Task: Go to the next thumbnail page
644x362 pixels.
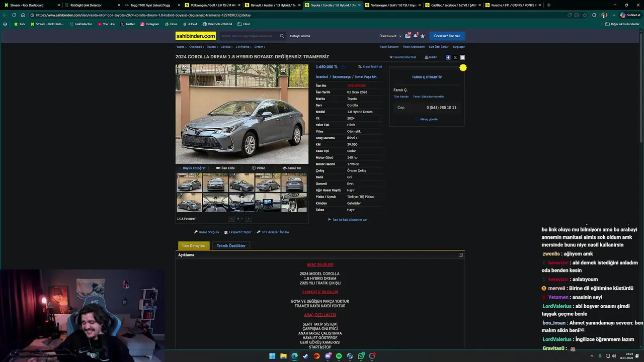Action: [x=248, y=219]
